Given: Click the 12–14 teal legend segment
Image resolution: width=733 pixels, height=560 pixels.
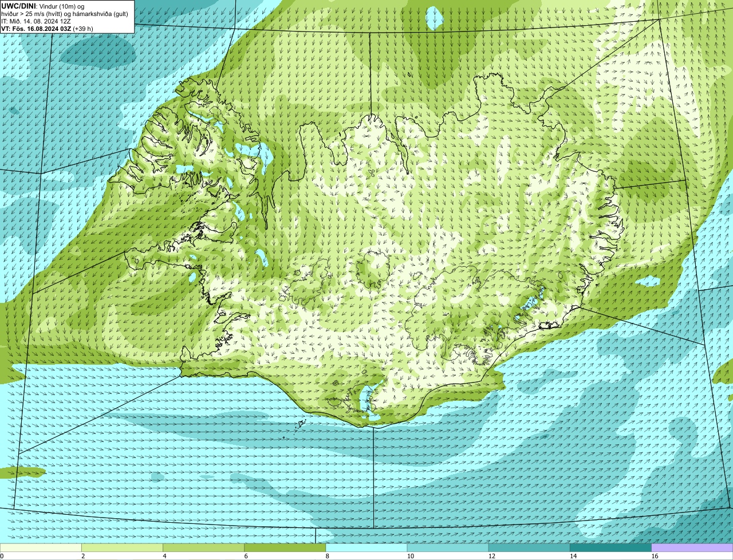Looking at the screenshot, I should tap(529, 547).
